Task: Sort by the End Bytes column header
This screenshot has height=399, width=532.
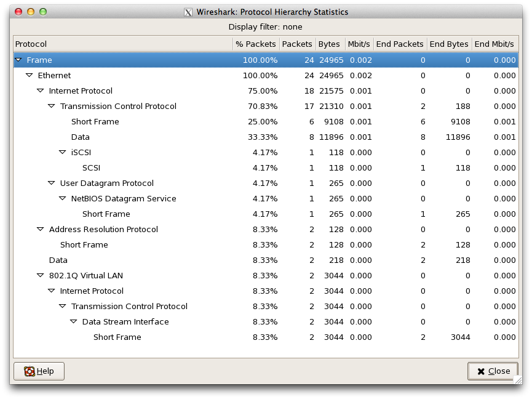Action: click(x=449, y=44)
